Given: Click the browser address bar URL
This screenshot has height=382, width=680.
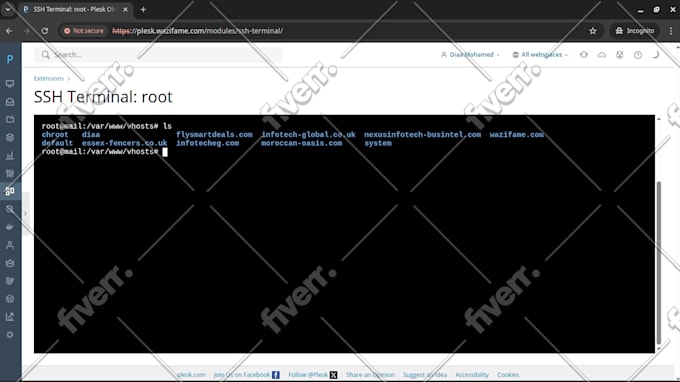Looking at the screenshot, I should point(197,31).
